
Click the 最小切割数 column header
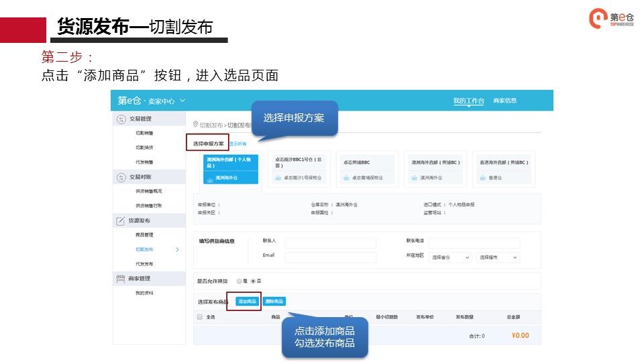coord(387,317)
